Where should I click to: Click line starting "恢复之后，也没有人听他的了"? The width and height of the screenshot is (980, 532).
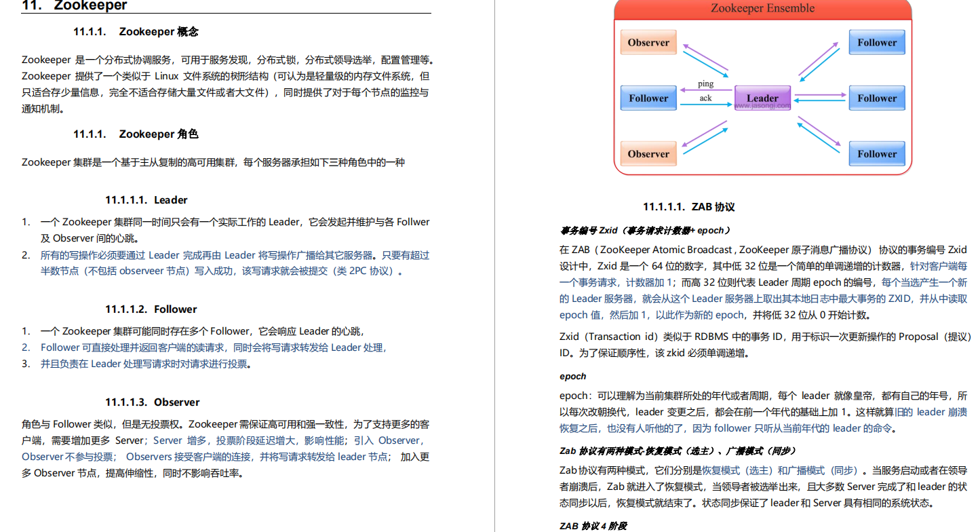pyautogui.click(x=728, y=428)
